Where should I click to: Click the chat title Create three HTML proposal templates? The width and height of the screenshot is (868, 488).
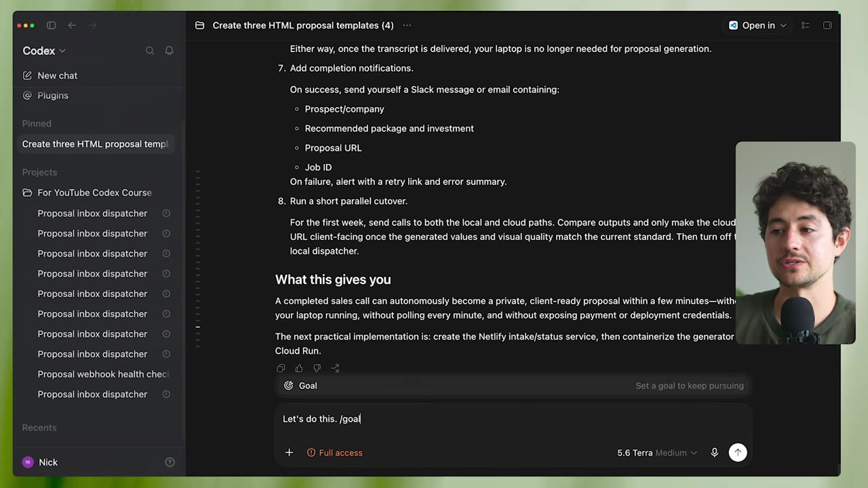(303, 25)
